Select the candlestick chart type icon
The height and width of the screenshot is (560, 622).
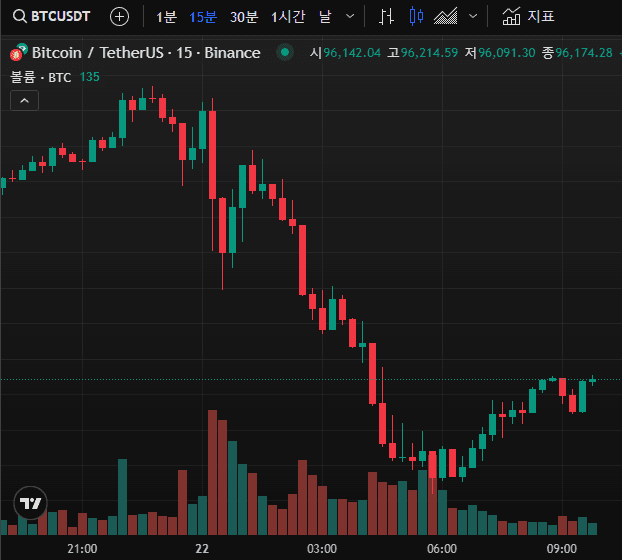click(x=416, y=16)
